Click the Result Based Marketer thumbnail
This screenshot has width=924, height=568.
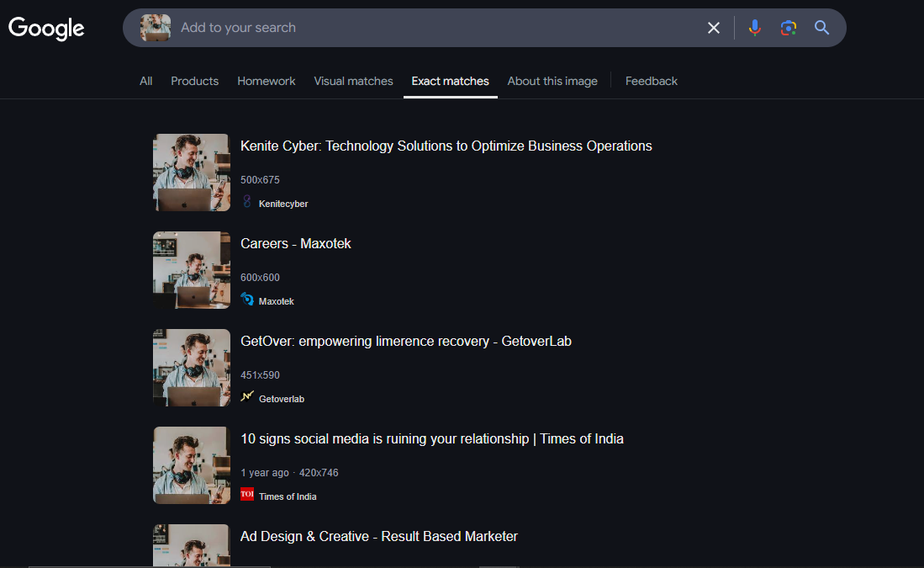(192, 545)
